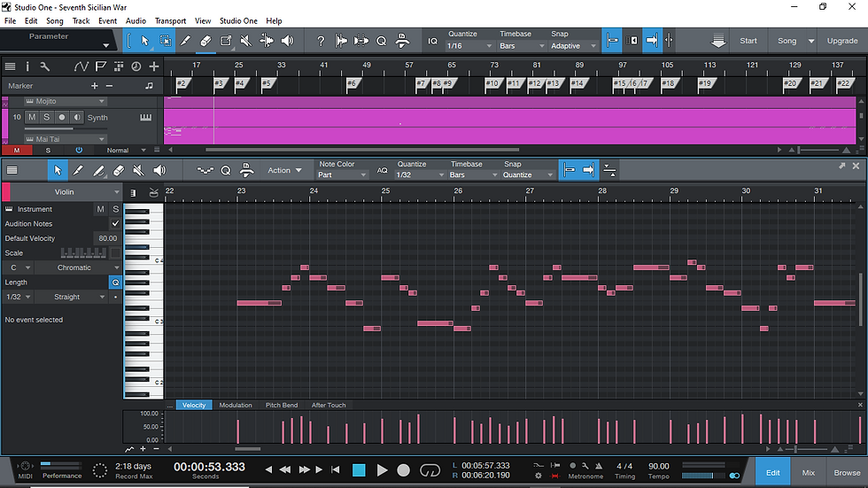Open the main Timebase Bars dropdown
868x488 pixels.
click(522, 46)
